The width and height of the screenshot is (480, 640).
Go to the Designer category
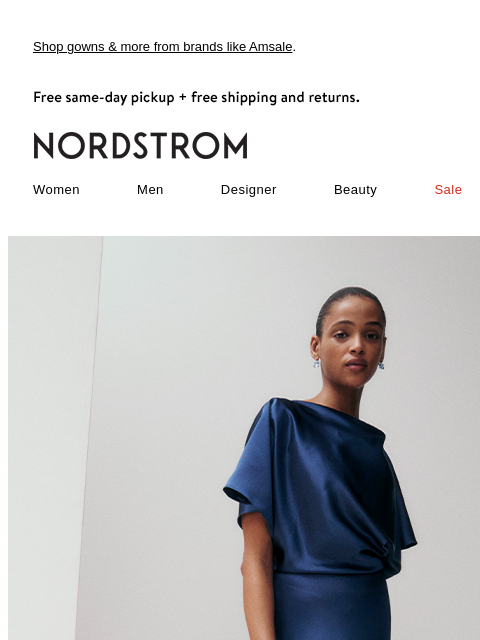249,190
